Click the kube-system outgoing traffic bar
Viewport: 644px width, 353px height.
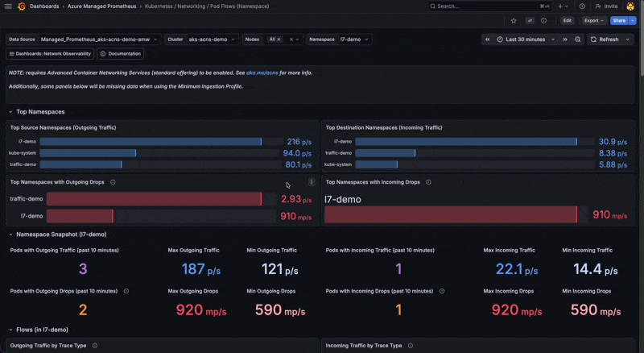click(x=88, y=153)
